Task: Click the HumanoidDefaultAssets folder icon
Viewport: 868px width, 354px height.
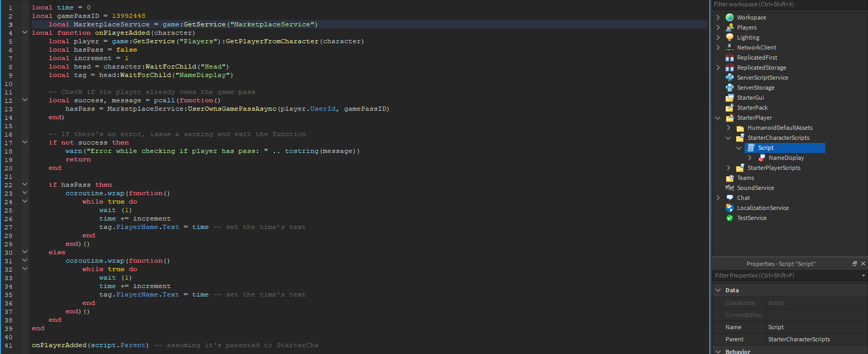Action: [x=740, y=128]
